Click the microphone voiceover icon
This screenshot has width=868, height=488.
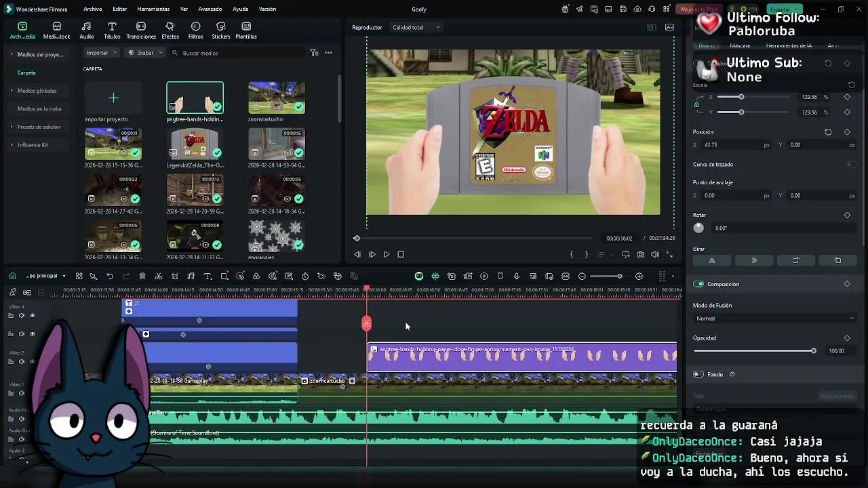pyautogui.click(x=517, y=277)
